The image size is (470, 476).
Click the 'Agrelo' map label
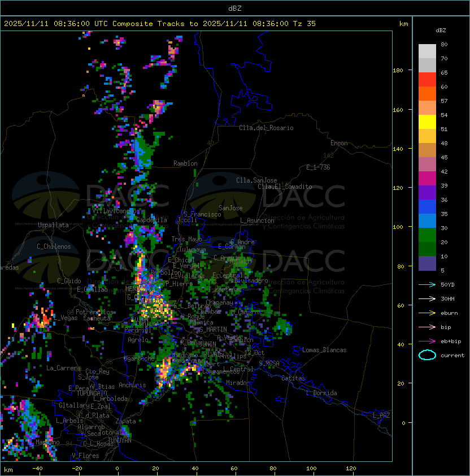pyautogui.click(x=138, y=340)
